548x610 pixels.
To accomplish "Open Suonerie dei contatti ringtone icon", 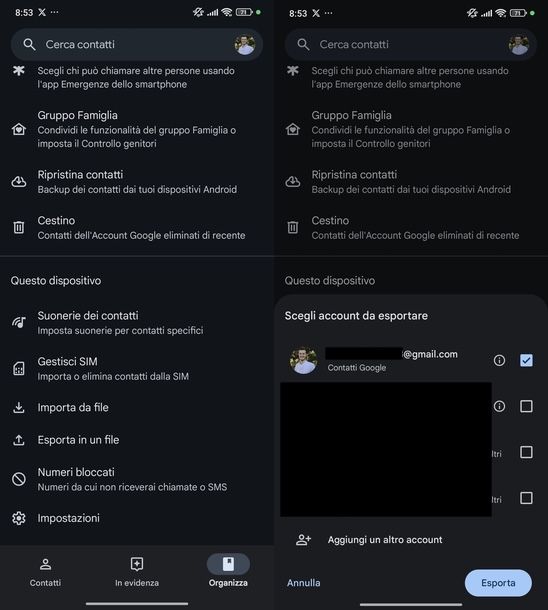I will point(19,322).
